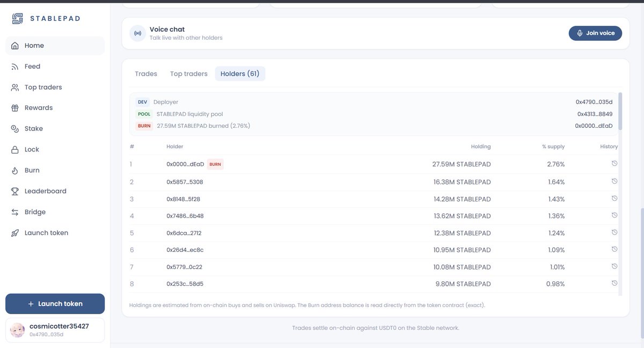Open history for holder 0x7486...6b48
This screenshot has height=348, width=644.
point(614,215)
